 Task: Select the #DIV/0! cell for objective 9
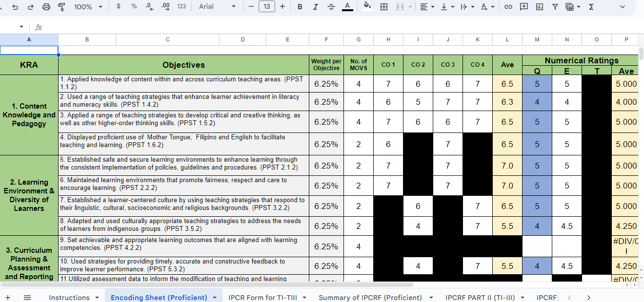click(x=625, y=246)
